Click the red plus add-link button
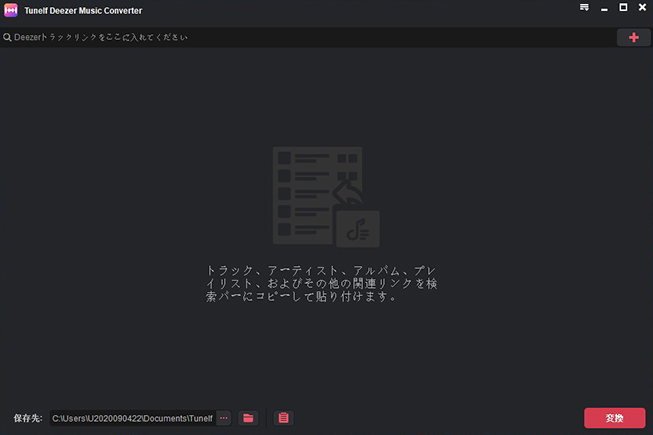Viewport: 653px width, 435px height. 633,37
